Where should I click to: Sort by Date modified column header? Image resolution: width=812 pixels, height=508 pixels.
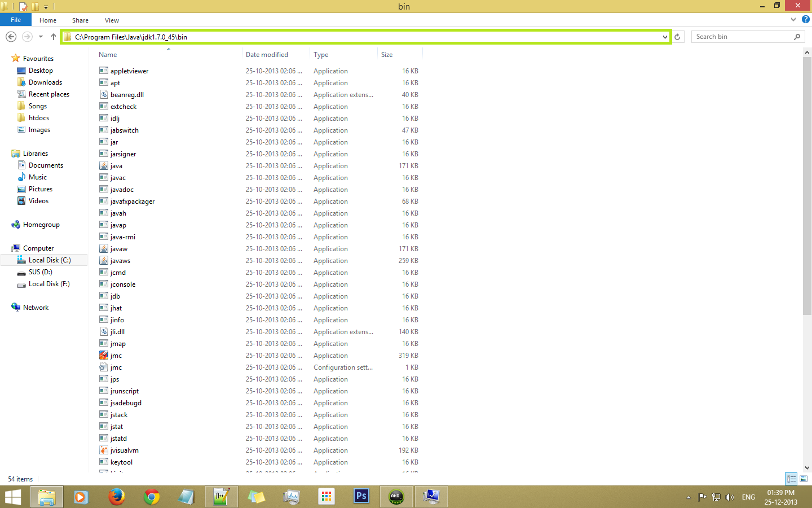267,55
